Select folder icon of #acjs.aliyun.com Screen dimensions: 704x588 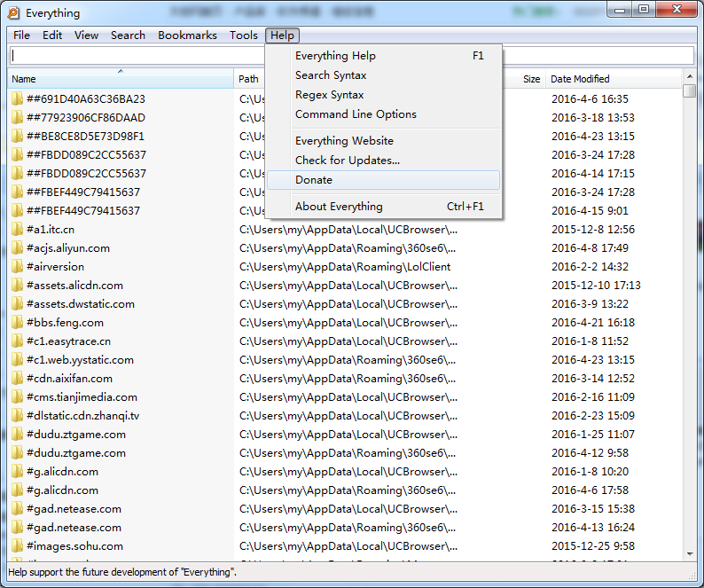click(17, 247)
